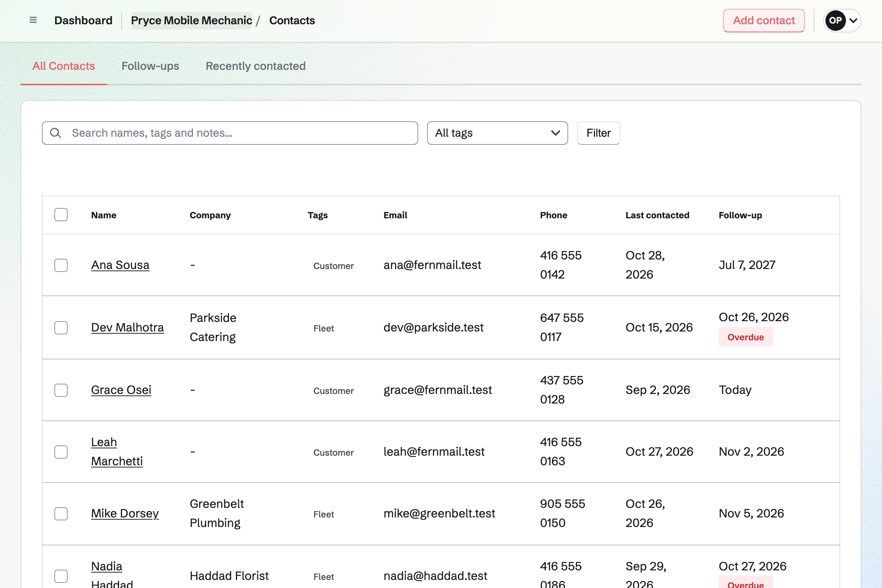Click the Company column header
Viewport: 882px width, 588px height.
210,215
